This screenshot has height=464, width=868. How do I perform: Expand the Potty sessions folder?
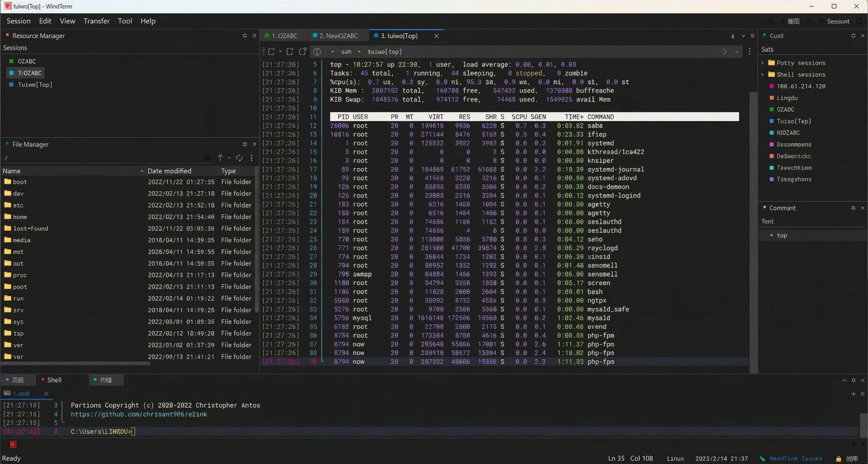[763, 63]
